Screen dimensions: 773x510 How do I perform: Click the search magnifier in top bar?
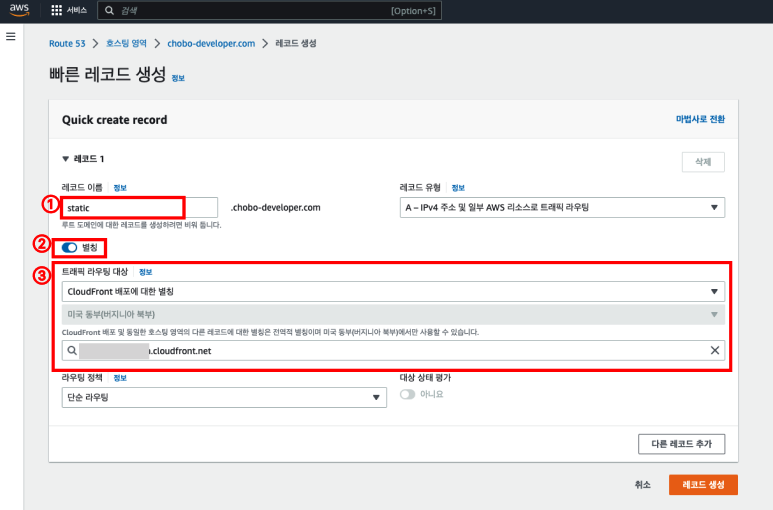pyautogui.click(x=109, y=10)
